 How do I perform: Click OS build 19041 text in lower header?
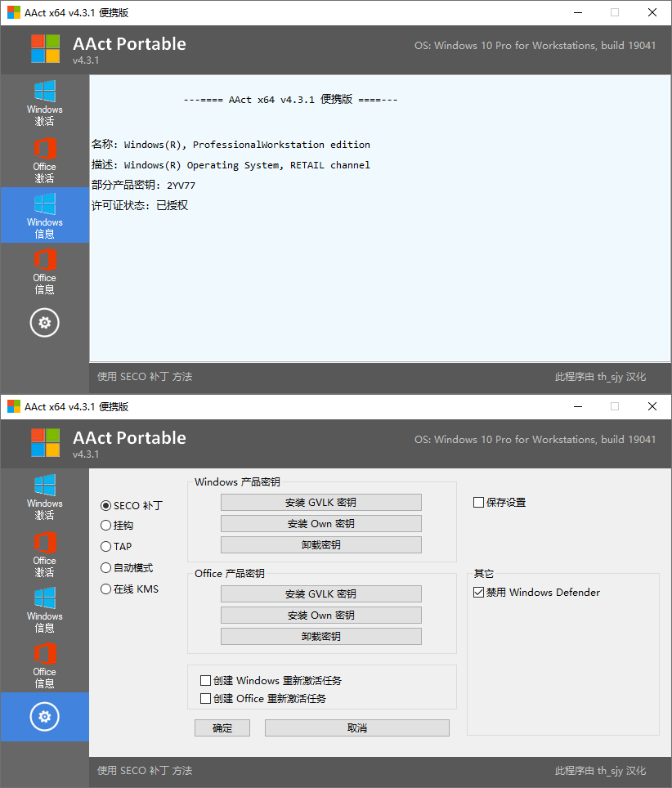point(535,439)
